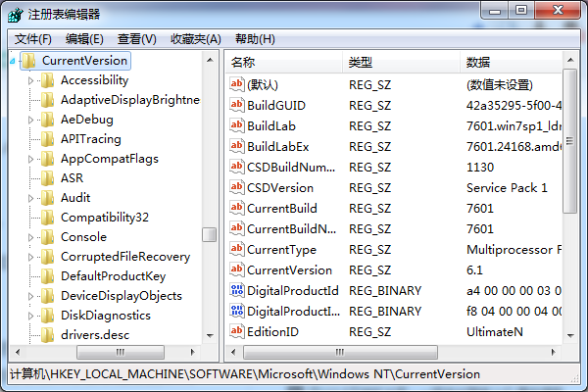Collapse the CurrentVersion tree node
588x392 pixels.
[x=13, y=61]
